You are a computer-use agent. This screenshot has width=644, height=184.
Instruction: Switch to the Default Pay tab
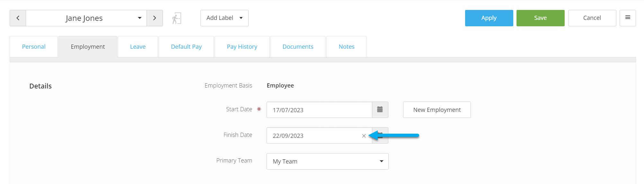click(x=186, y=47)
